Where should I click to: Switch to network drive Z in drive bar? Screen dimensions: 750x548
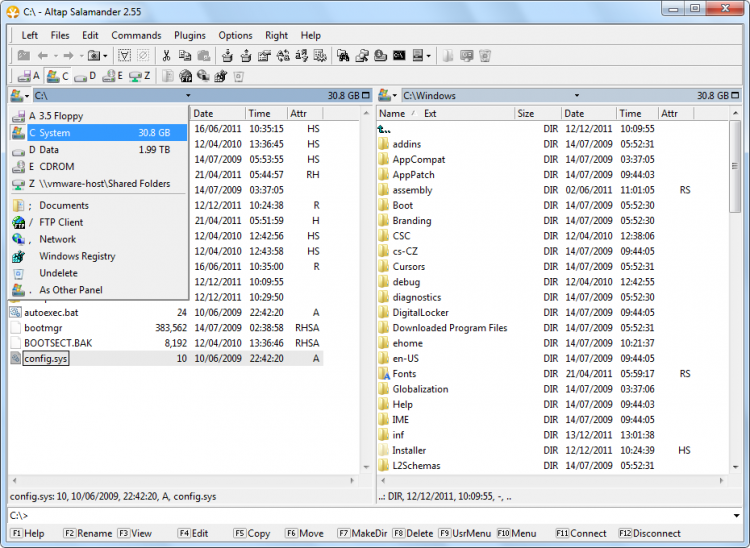140,76
